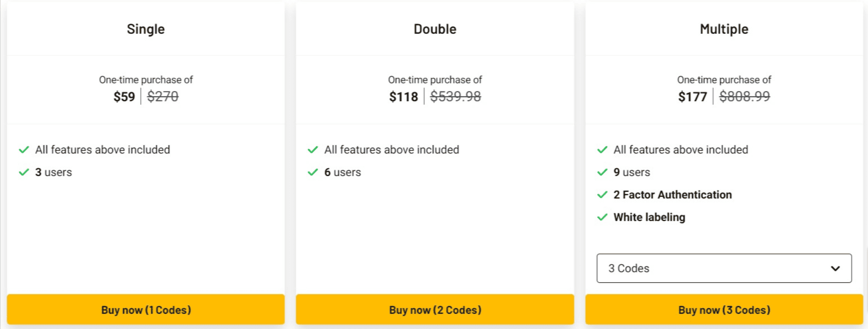Click checkmark next to White labeling

(x=602, y=217)
